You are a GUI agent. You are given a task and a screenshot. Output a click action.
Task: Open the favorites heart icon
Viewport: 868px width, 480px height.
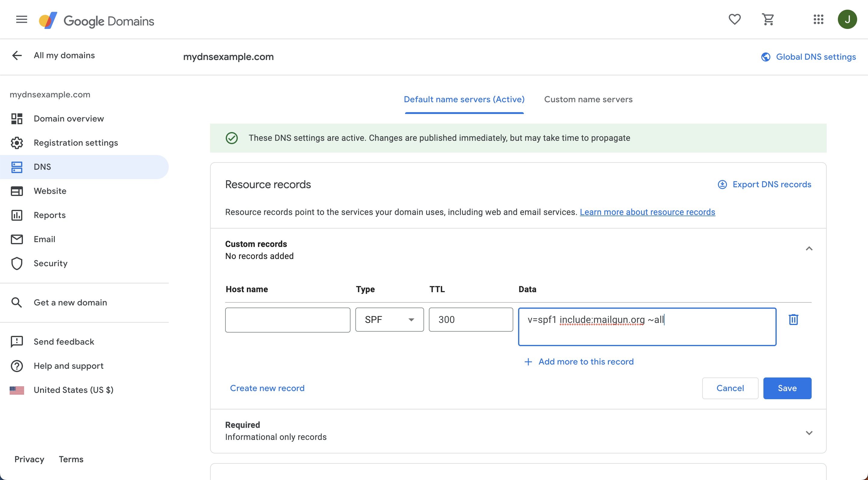[x=734, y=19]
